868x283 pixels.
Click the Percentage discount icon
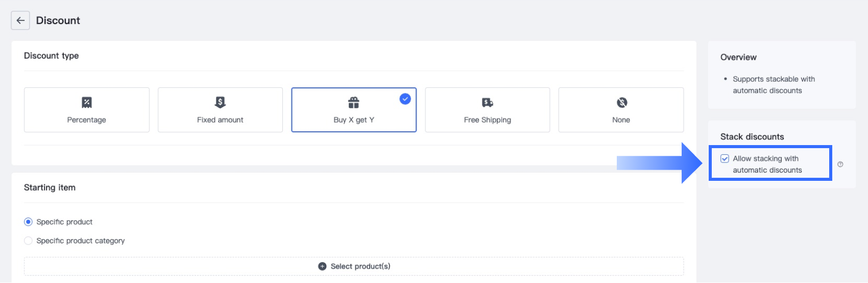coord(87,103)
